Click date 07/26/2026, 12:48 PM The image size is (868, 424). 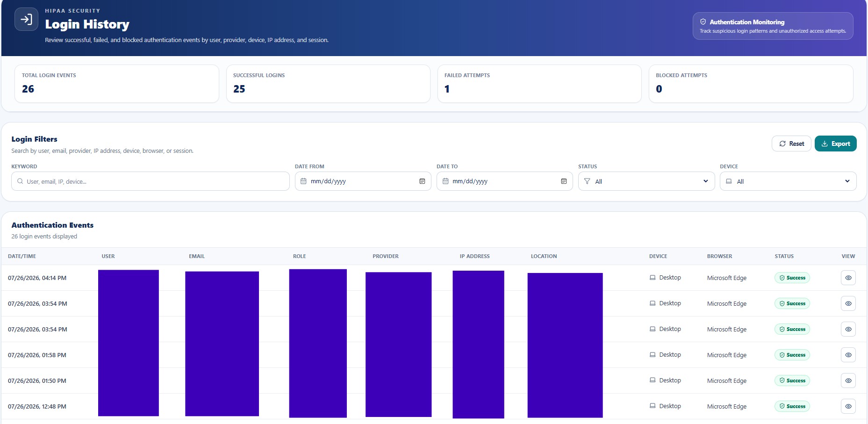coord(37,406)
